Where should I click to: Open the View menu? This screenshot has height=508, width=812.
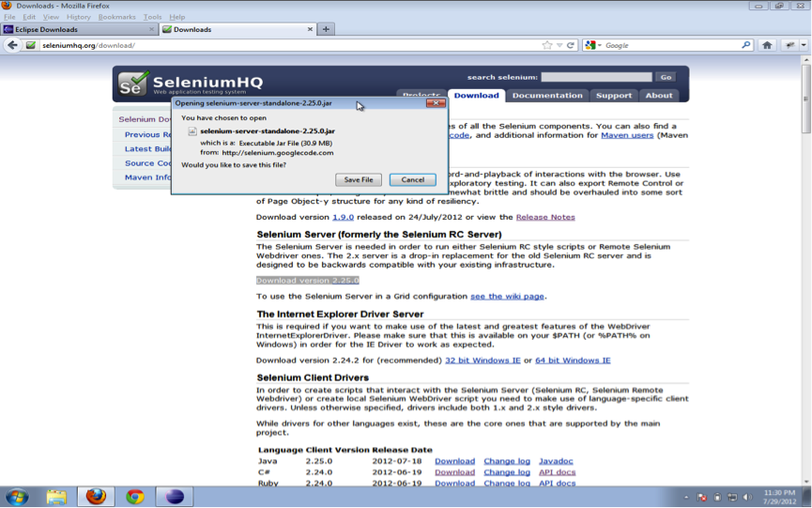tap(51, 17)
